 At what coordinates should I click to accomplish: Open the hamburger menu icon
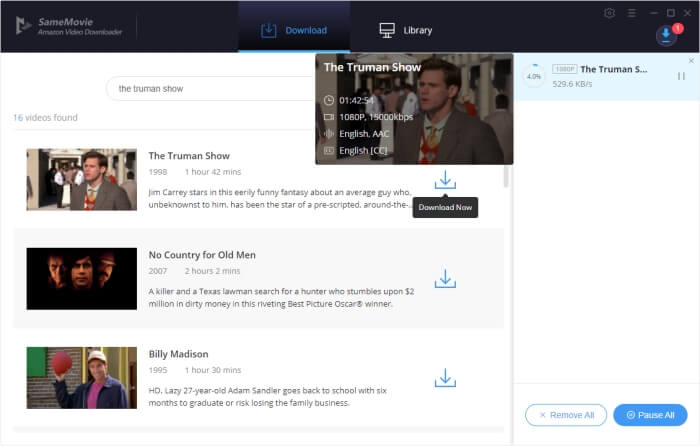pos(630,13)
